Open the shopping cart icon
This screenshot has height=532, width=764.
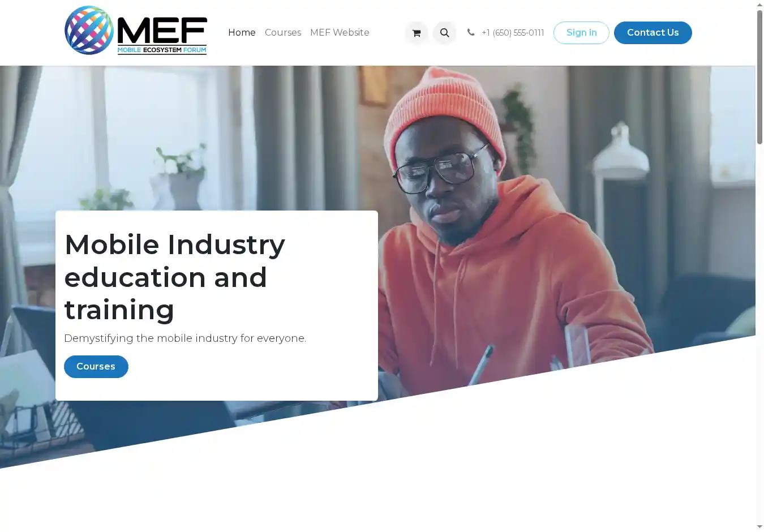point(417,33)
